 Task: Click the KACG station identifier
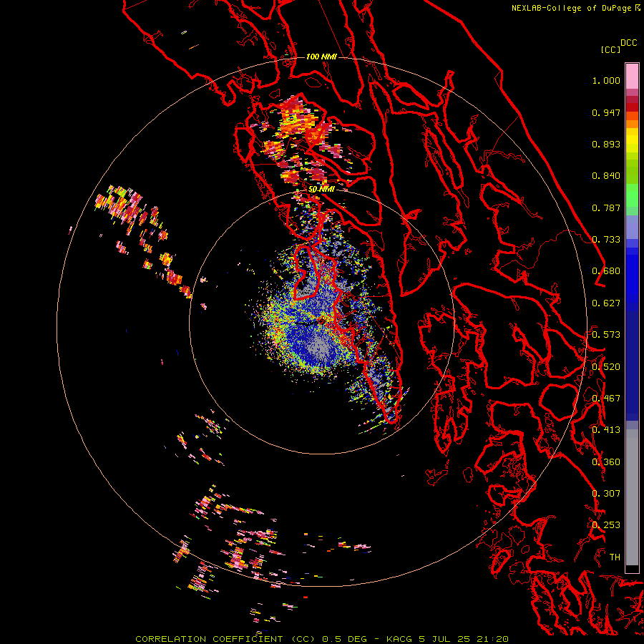tap(399, 639)
